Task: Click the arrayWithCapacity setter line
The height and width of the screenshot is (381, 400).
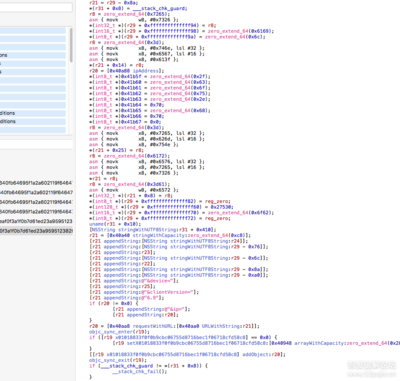Action: [x=256, y=343]
